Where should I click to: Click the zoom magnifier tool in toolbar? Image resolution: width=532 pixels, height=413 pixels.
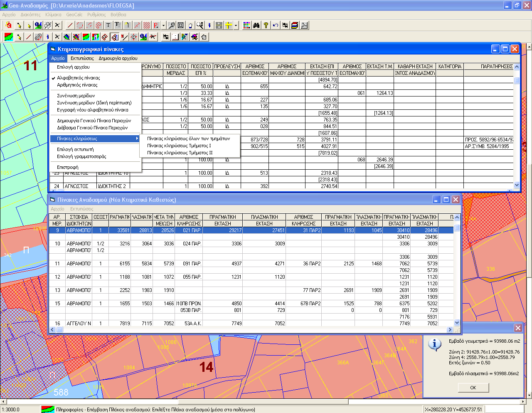tap(171, 25)
